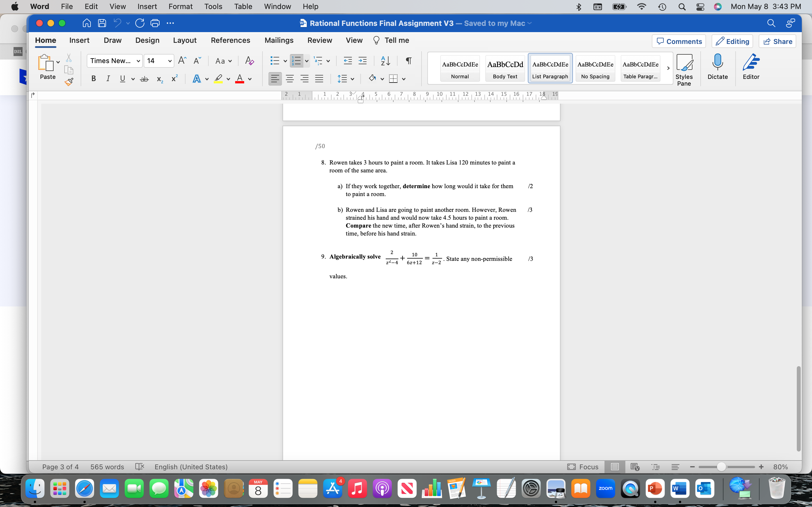Viewport: 812px width, 507px height.
Task: Enable Focus mode from status bar
Action: (x=582, y=466)
